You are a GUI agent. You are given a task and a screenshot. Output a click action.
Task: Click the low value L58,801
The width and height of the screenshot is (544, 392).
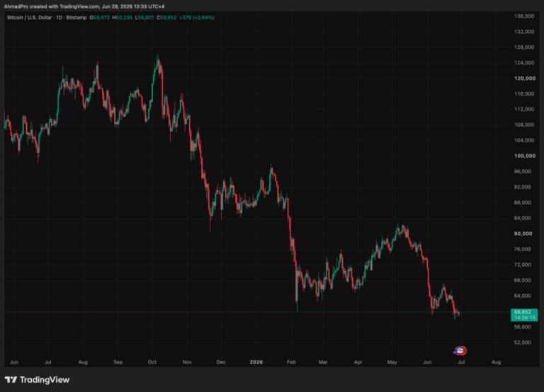pyautogui.click(x=144, y=17)
